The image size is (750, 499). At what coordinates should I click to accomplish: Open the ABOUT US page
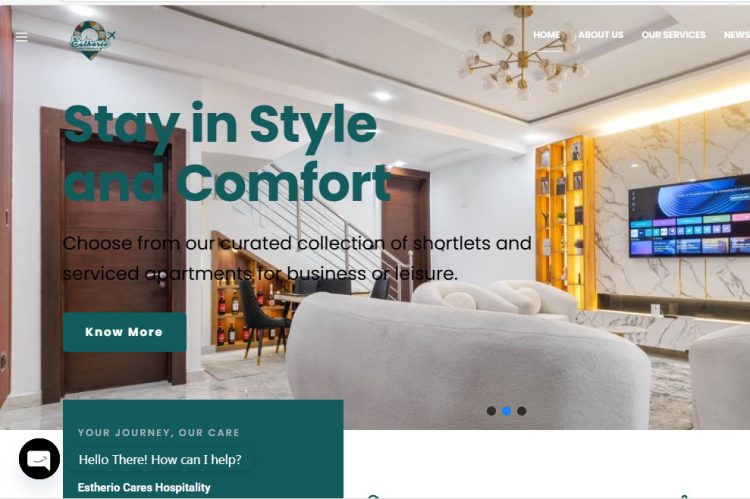600,35
